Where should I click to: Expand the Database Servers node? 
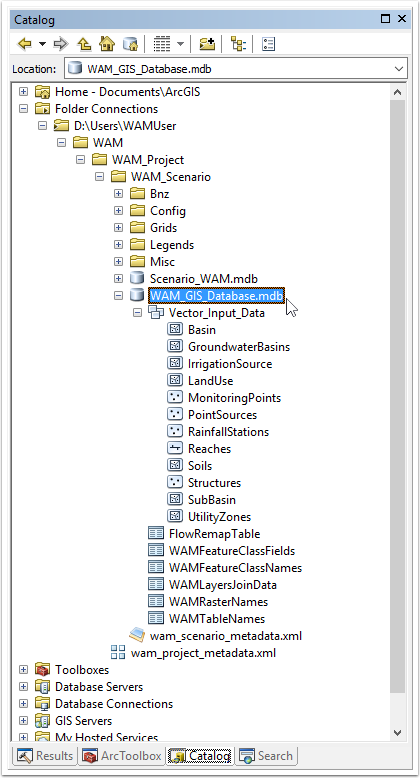(23, 686)
